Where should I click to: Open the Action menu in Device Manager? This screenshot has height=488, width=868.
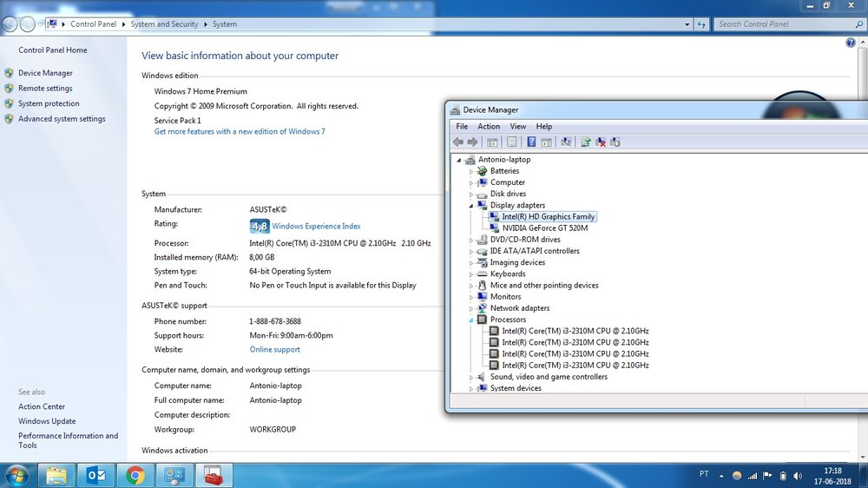[x=489, y=127]
